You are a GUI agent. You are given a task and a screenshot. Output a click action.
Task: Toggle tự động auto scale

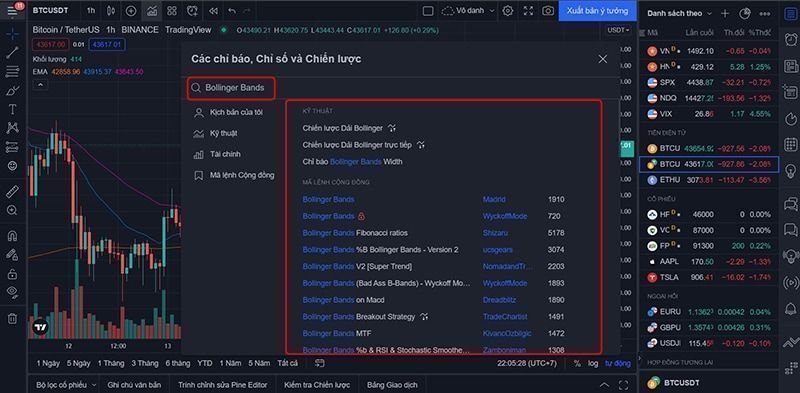[617, 363]
